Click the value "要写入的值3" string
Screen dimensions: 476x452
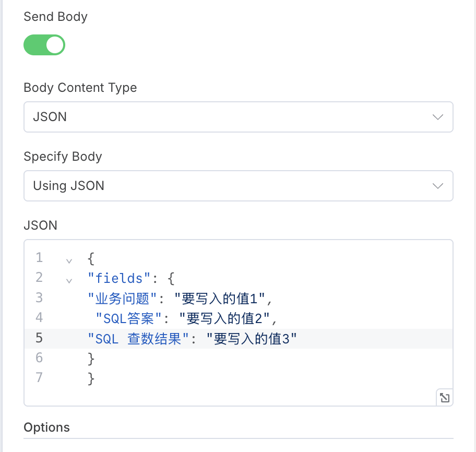tap(252, 338)
